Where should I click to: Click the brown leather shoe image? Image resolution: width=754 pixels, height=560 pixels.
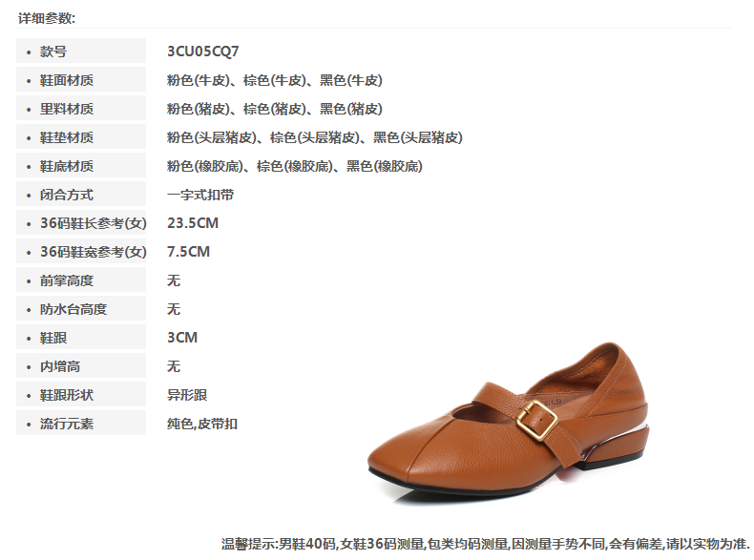coord(509,423)
